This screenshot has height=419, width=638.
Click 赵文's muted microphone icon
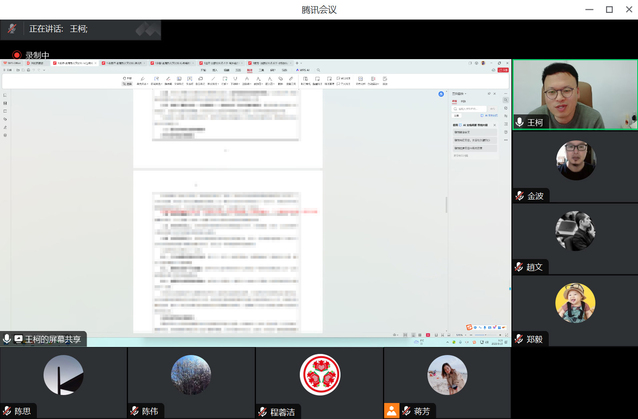tap(519, 267)
